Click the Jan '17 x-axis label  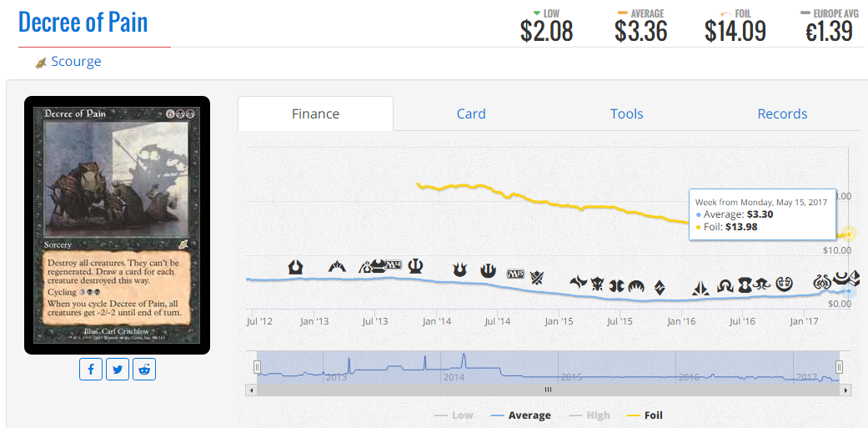[x=804, y=321]
